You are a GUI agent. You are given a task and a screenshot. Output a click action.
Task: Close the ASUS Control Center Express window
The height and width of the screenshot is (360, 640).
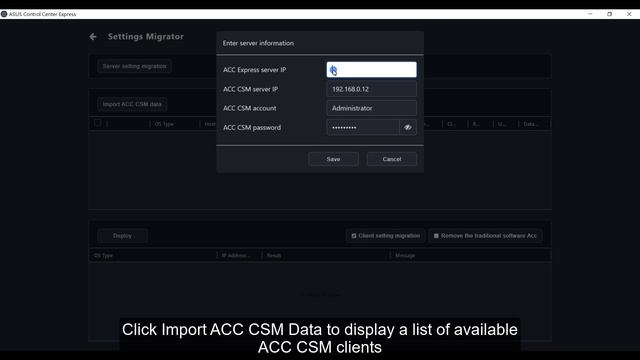click(629, 14)
